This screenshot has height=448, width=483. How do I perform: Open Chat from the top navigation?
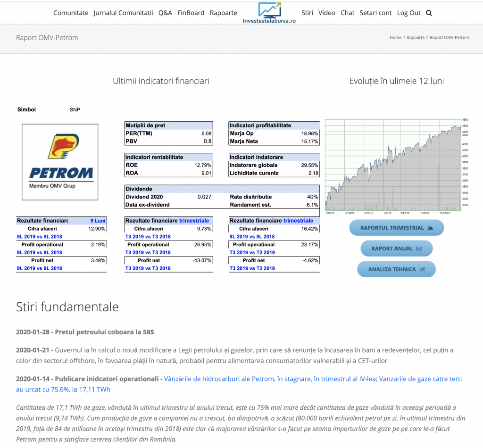(x=348, y=13)
